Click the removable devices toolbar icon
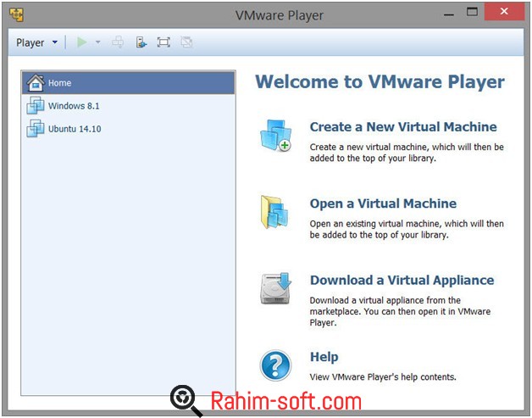Screen dimensions: 532x418 tap(141, 42)
